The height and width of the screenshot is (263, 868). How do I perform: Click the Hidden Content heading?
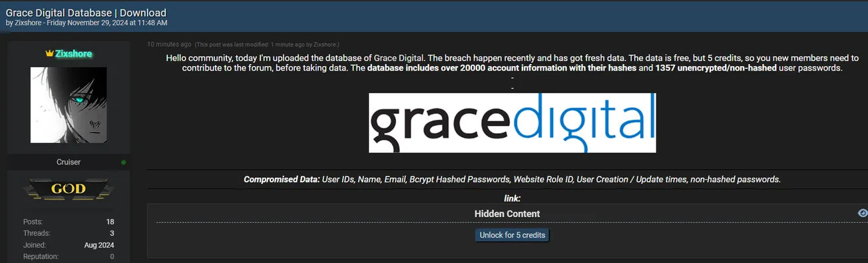coord(507,214)
